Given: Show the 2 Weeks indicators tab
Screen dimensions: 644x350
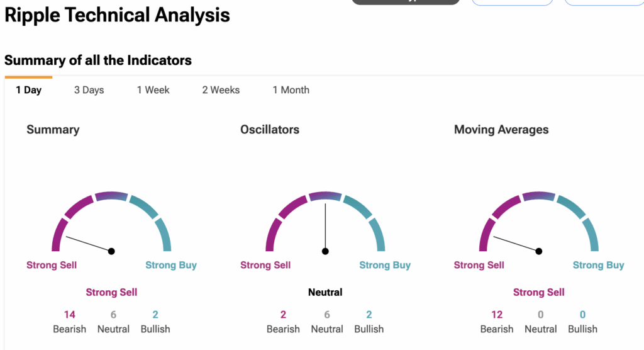Looking at the screenshot, I should (221, 90).
